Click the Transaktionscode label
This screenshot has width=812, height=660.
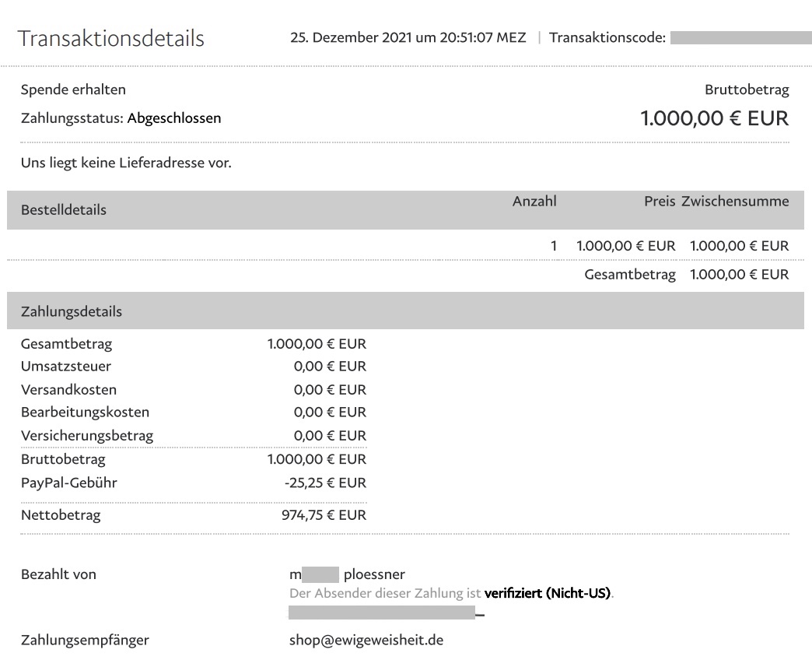[607, 37]
